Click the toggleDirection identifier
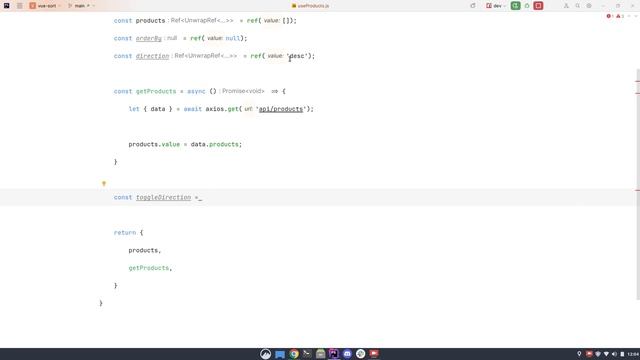Screen dimensions: 640x360 point(163,198)
